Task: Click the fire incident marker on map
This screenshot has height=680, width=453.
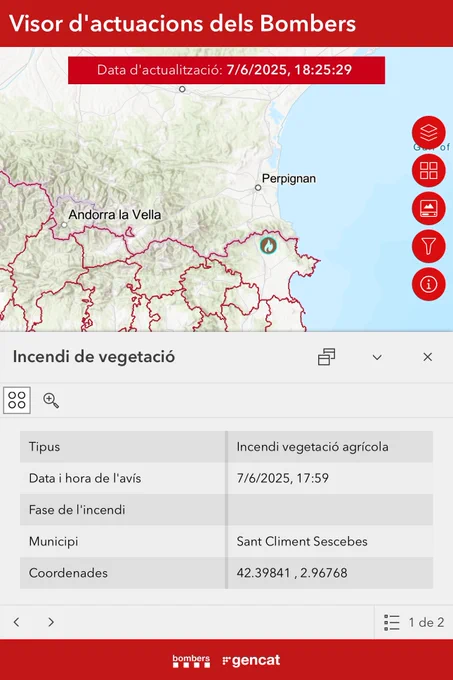Action: [268, 245]
